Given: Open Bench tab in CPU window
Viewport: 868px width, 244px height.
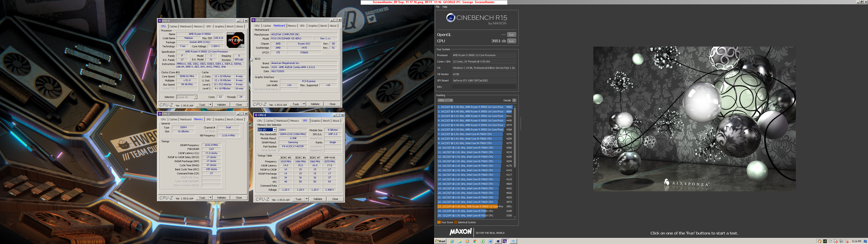Looking at the screenshot, I should tap(230, 26).
